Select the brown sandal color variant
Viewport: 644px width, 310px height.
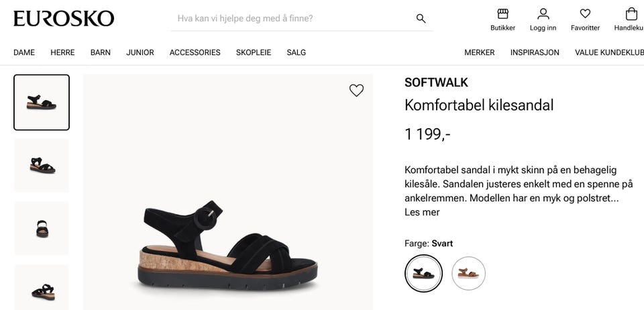pos(468,273)
